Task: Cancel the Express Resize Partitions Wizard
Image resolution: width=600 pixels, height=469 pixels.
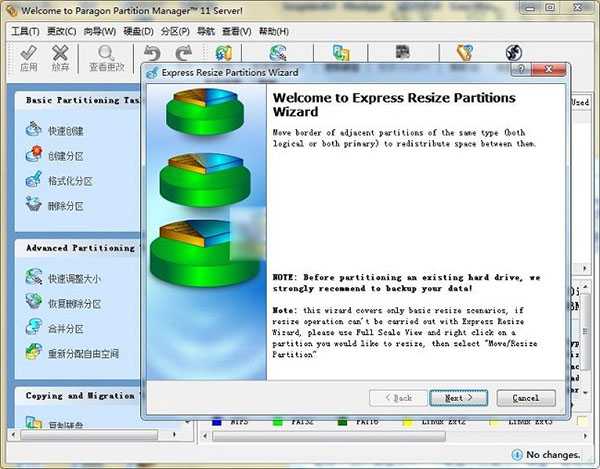Action: [x=525, y=398]
